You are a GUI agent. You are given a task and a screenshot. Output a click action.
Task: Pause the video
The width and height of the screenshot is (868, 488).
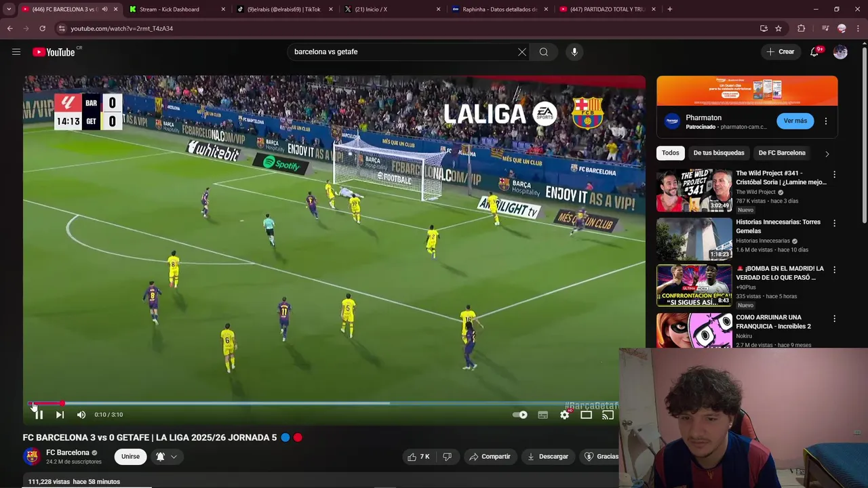pyautogui.click(x=39, y=415)
